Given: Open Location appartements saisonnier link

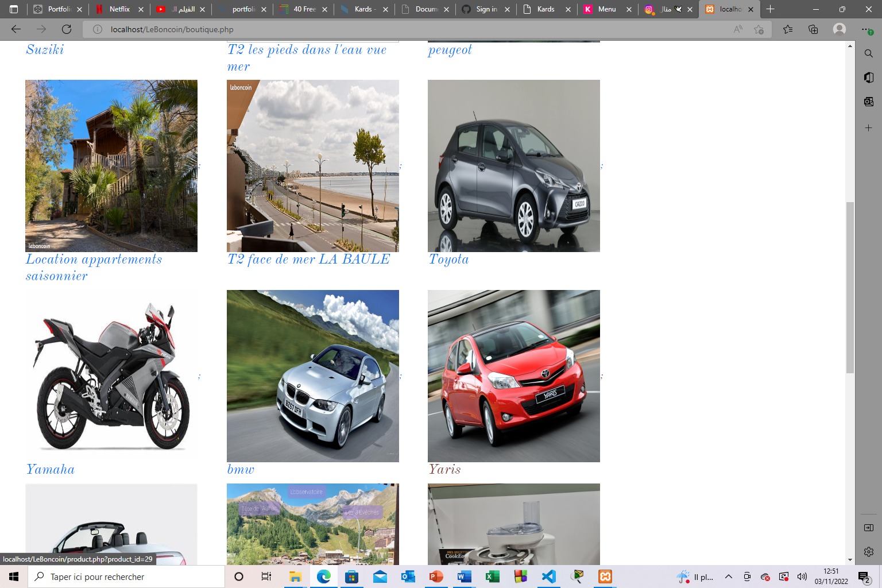Looking at the screenshot, I should tap(94, 268).
